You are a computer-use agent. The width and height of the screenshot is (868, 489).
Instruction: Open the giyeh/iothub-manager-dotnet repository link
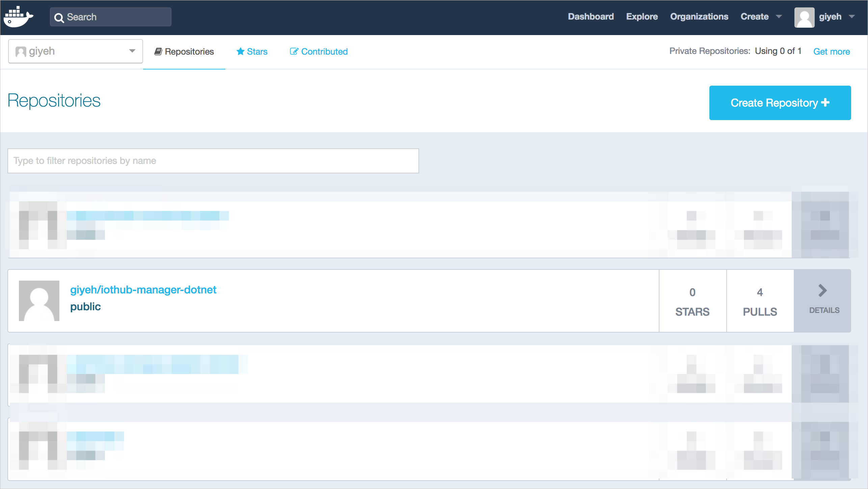(143, 290)
